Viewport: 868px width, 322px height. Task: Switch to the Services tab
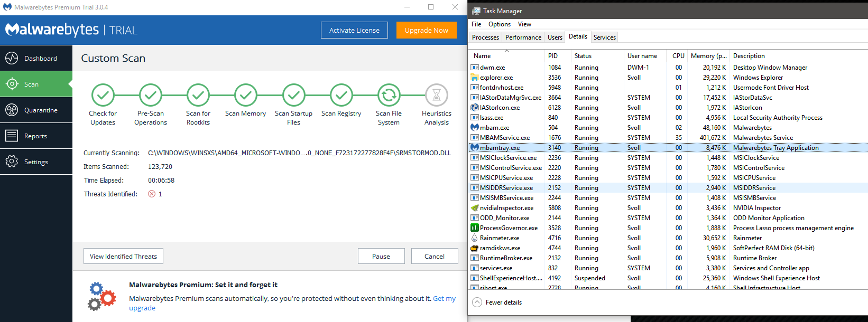click(604, 37)
